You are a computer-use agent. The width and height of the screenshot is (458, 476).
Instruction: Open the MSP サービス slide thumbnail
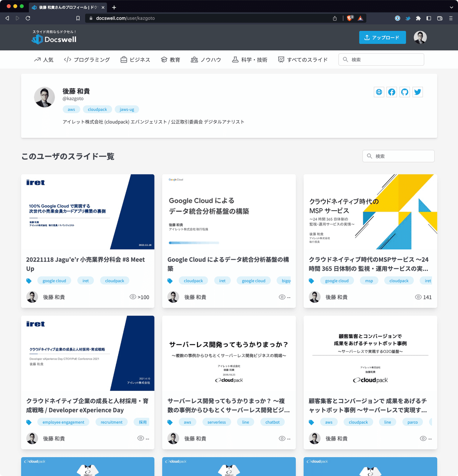click(x=370, y=212)
